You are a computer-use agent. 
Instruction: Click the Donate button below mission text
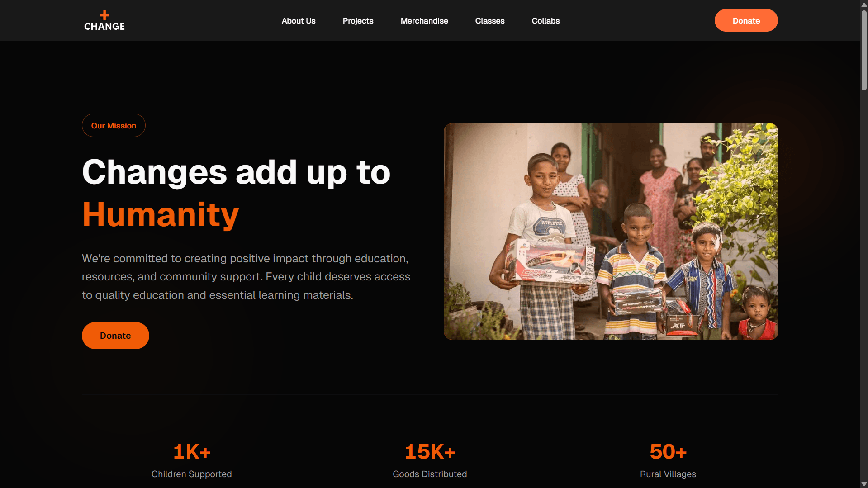[x=115, y=336]
